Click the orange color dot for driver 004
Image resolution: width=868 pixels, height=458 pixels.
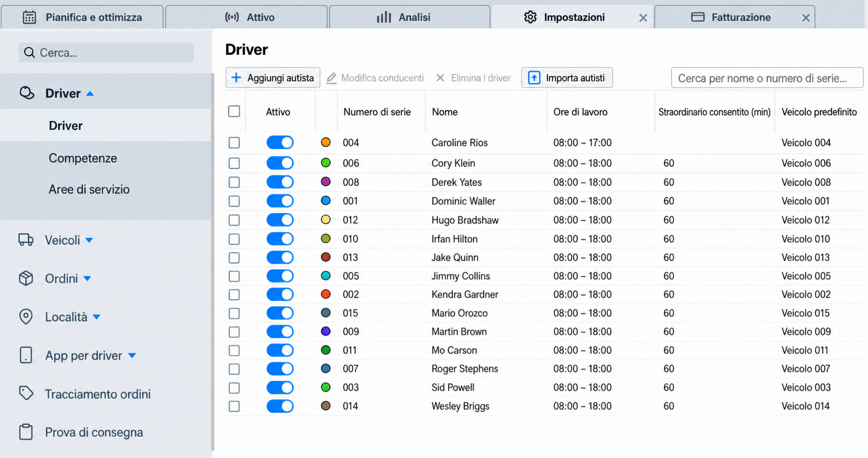coord(326,142)
